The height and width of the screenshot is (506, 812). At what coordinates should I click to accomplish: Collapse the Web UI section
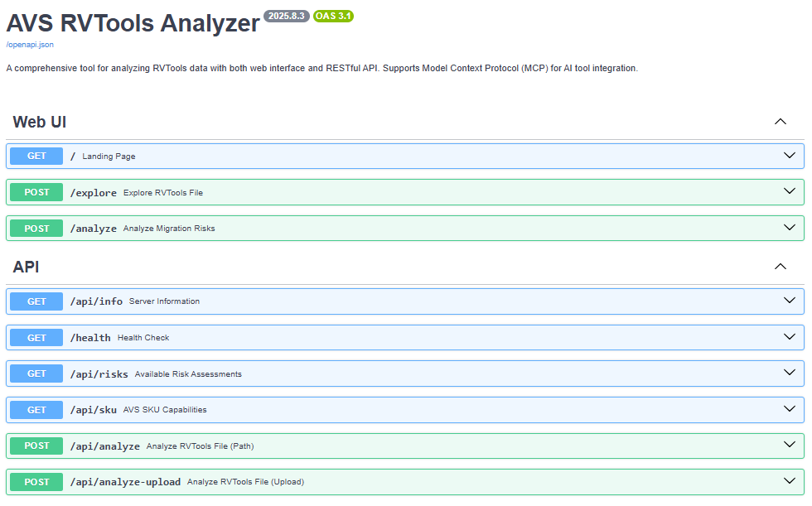coord(780,122)
